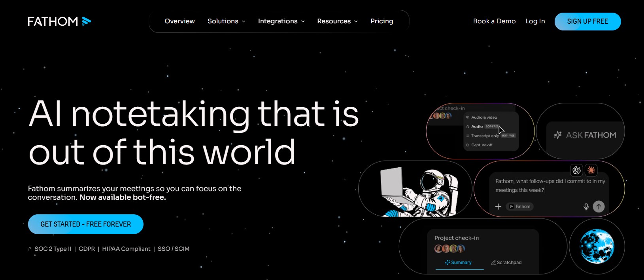Viewport: 644px width, 280px height.
Task: Click the microphone icon in the prompt box
Action: [x=586, y=206]
